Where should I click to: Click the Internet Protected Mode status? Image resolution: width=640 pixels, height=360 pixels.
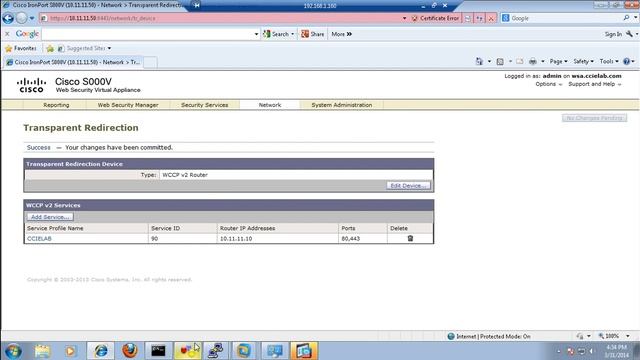click(489, 336)
